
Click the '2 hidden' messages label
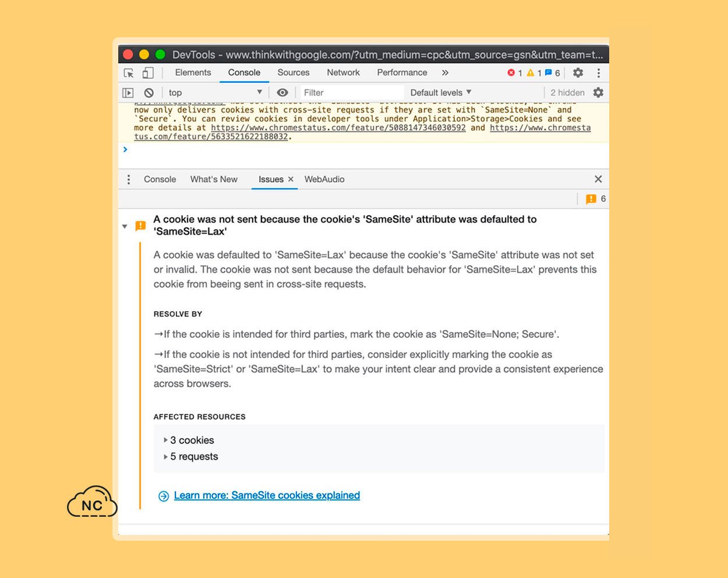tap(567, 93)
